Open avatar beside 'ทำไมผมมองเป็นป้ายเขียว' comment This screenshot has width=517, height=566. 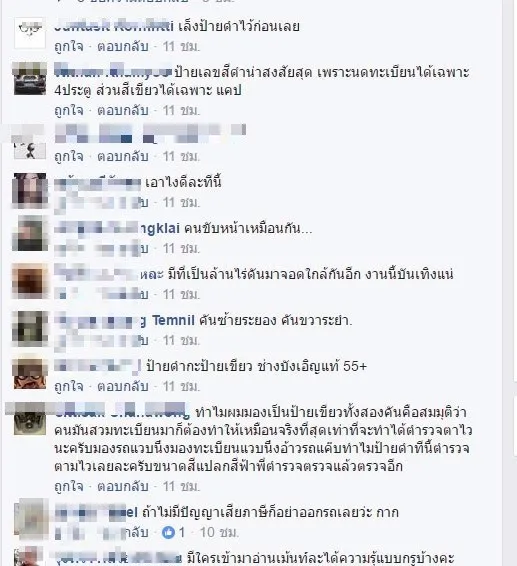tap(30, 419)
